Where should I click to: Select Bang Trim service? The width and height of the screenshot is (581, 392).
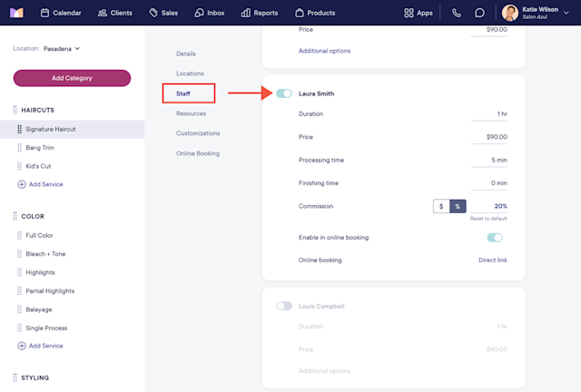[x=40, y=148]
